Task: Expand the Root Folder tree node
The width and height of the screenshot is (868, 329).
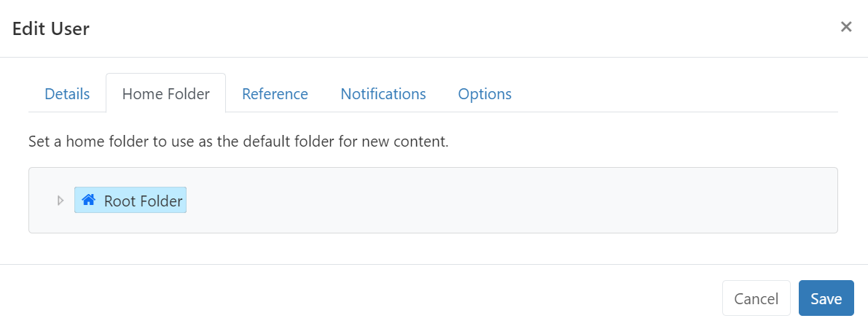Action: (x=60, y=201)
